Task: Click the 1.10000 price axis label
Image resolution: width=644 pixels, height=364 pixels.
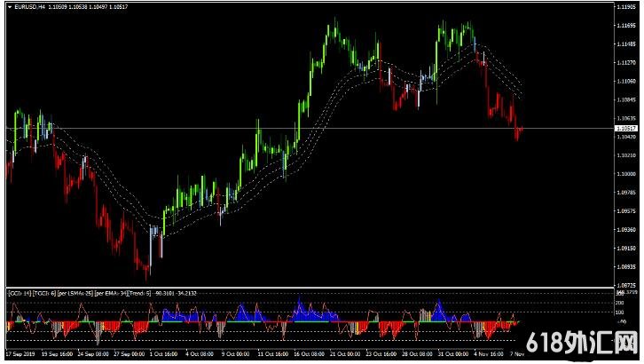Action: [626, 174]
